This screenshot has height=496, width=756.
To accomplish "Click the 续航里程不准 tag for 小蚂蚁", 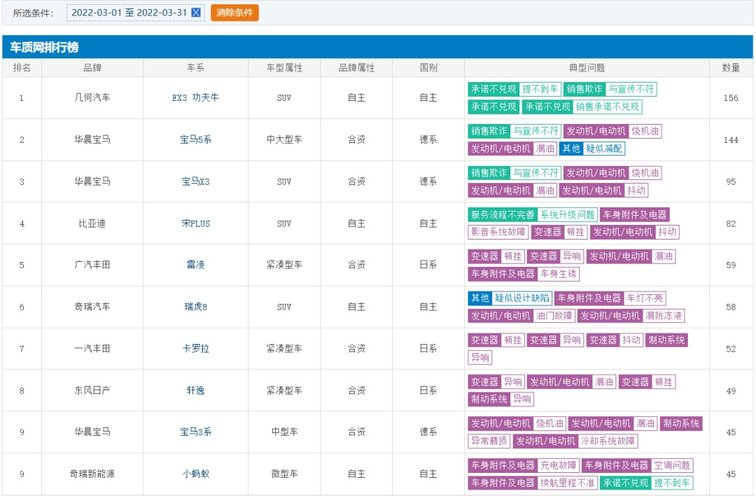I will click(x=567, y=483).
